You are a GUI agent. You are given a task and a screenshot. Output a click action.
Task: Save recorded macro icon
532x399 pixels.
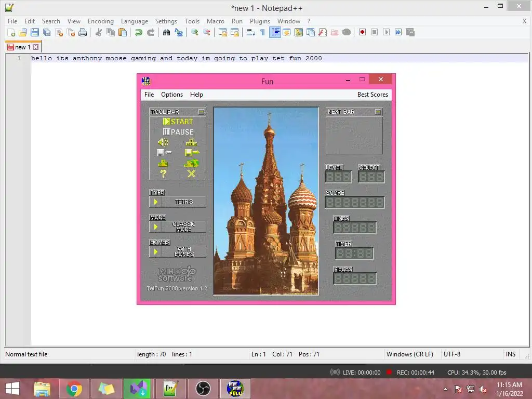click(x=410, y=32)
